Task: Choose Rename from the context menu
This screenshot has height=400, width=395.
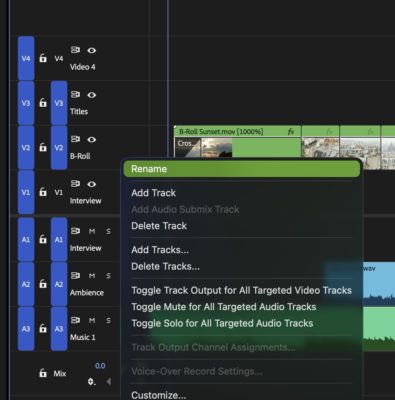Action: (242, 169)
